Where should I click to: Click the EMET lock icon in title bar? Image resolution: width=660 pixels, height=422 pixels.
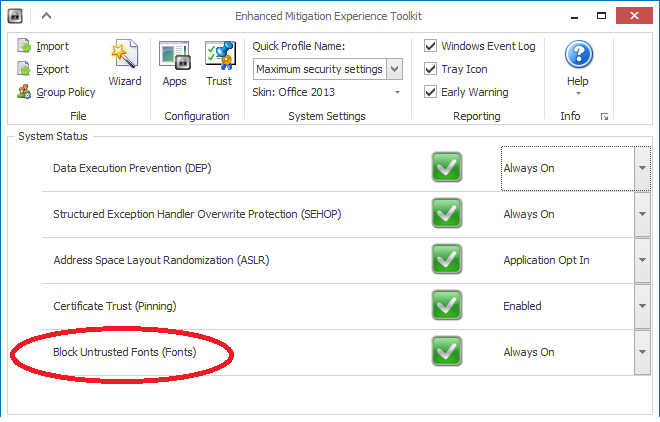(x=15, y=16)
